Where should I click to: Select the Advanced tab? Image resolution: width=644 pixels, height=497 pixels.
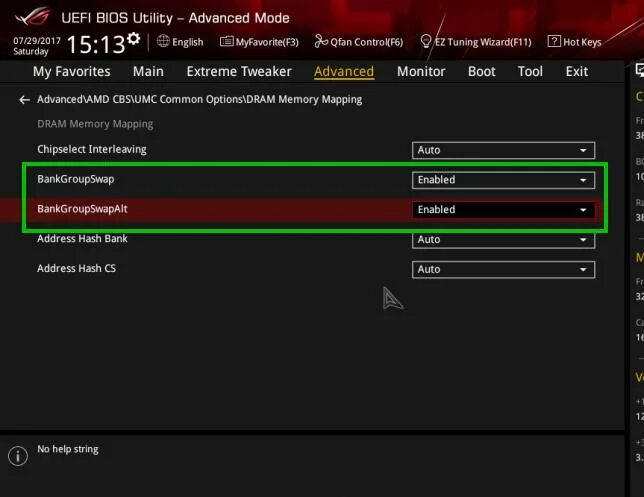pos(344,71)
